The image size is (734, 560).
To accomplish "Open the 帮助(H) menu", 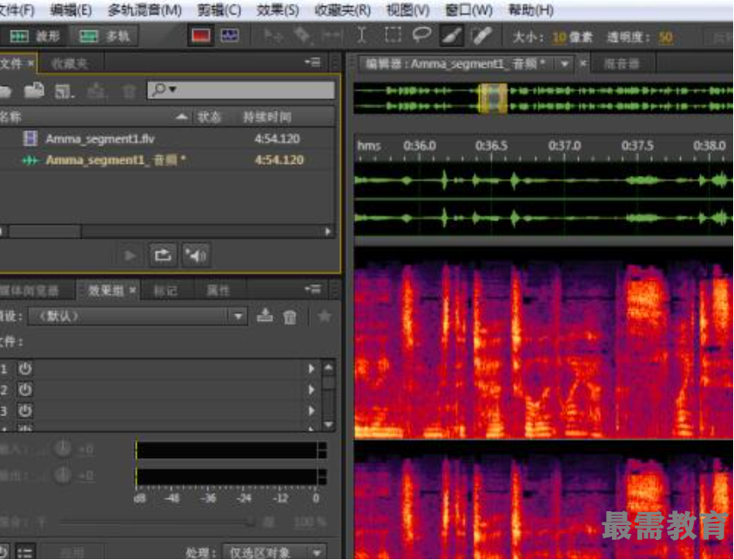I will pyautogui.click(x=531, y=10).
